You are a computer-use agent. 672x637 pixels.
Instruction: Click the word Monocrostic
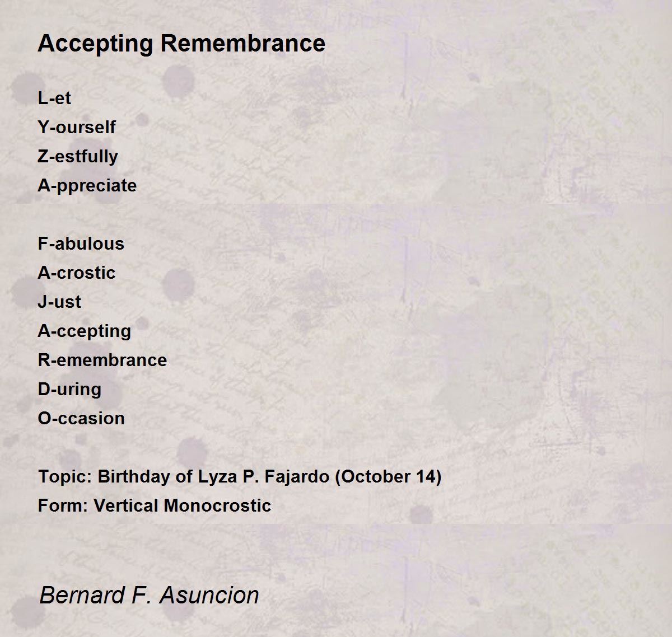click(218, 505)
